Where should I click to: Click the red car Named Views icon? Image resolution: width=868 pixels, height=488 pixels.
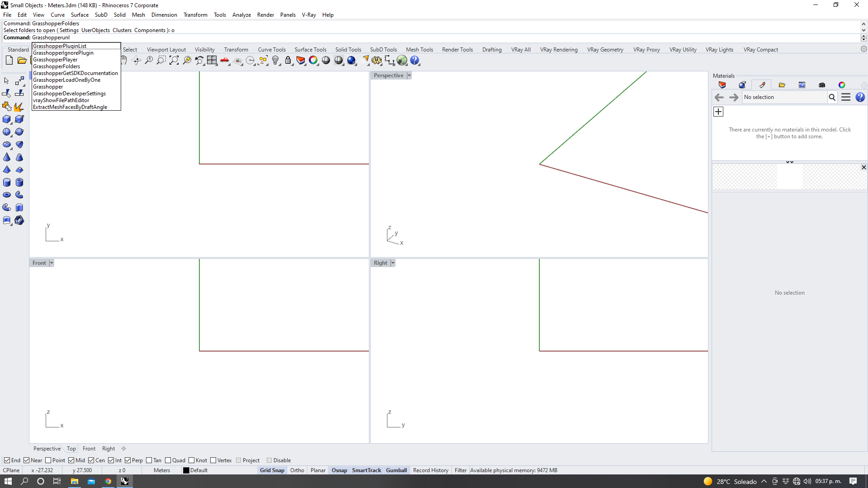point(225,61)
